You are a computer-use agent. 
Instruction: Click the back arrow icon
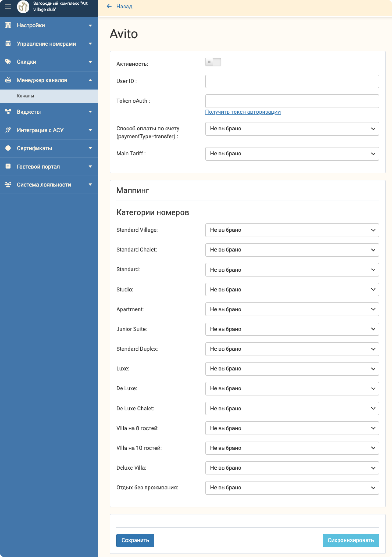pos(109,6)
